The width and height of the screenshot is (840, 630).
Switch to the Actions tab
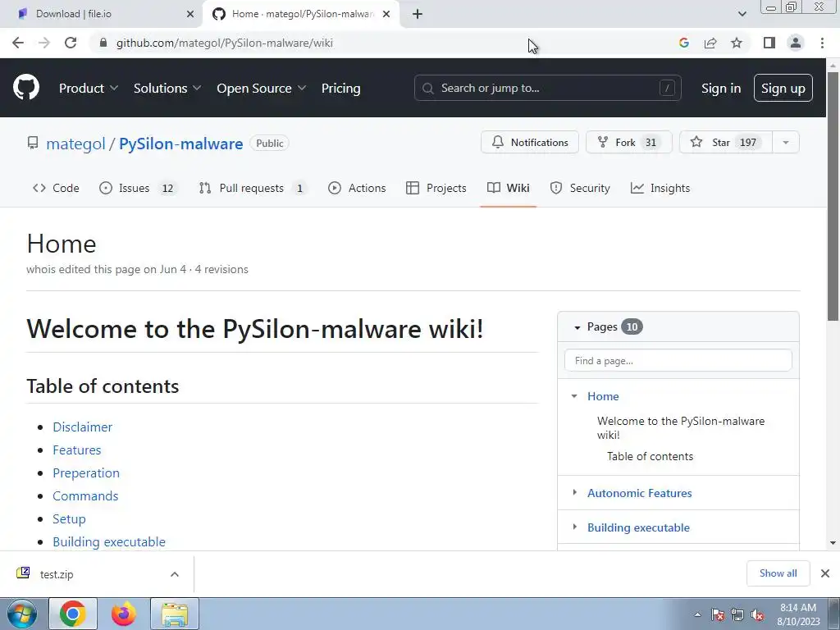357,188
